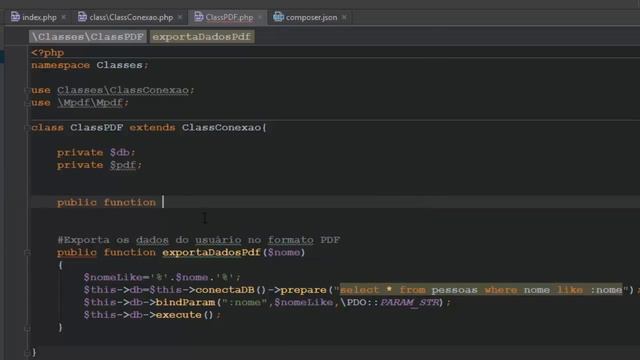Screen dimensions: 640x360
Task: Open the class\ClassConexao.php tab
Action: pos(131,17)
